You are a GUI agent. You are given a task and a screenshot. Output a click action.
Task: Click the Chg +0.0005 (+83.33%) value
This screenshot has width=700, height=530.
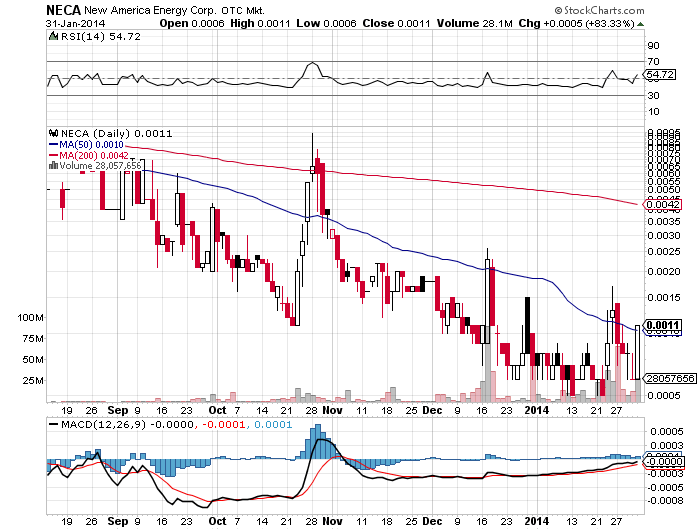click(576, 24)
